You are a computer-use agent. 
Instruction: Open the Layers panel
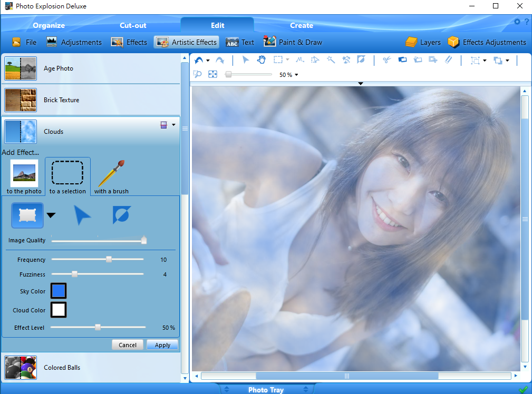(x=423, y=42)
